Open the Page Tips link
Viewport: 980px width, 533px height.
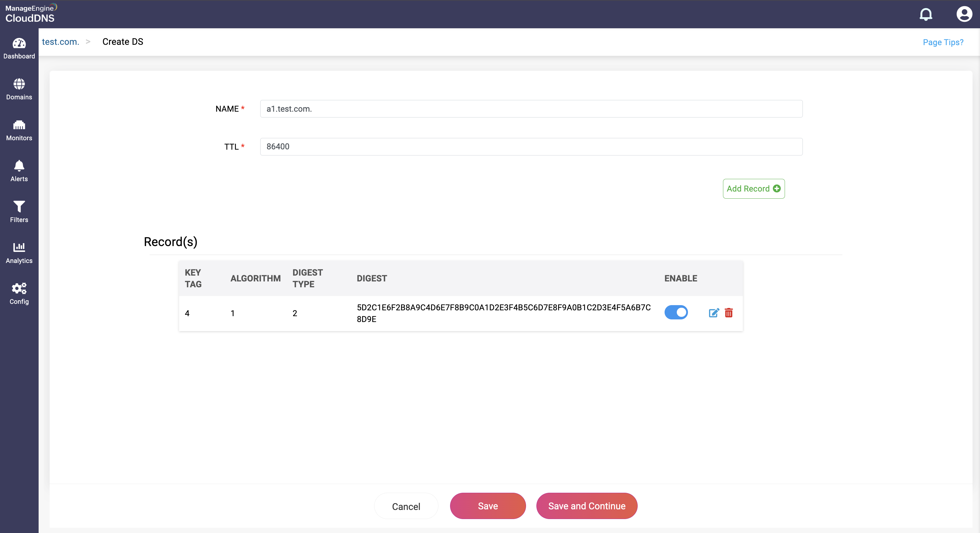[x=943, y=42]
